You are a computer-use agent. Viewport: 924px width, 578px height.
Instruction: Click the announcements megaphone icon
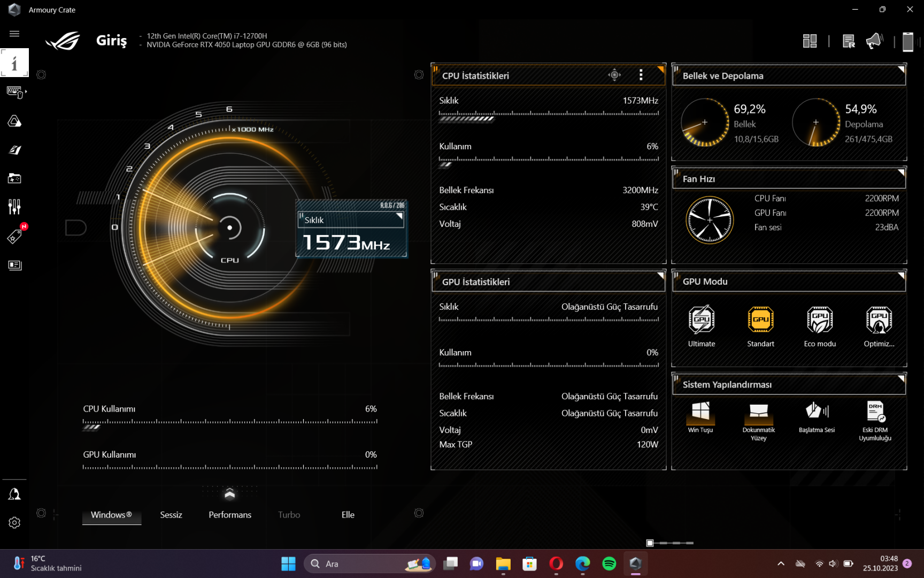click(874, 41)
